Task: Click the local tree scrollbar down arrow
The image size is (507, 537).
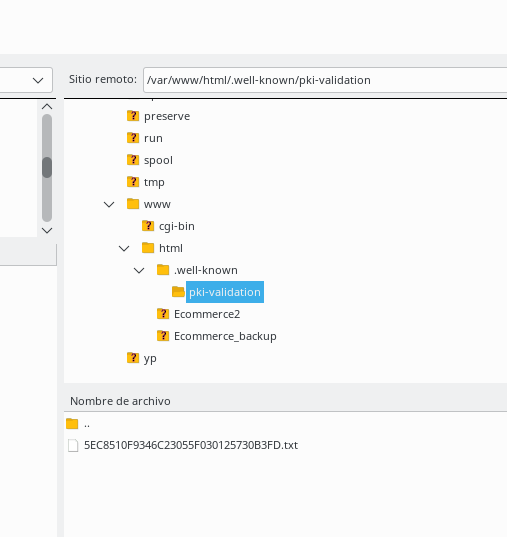Action: (x=47, y=230)
